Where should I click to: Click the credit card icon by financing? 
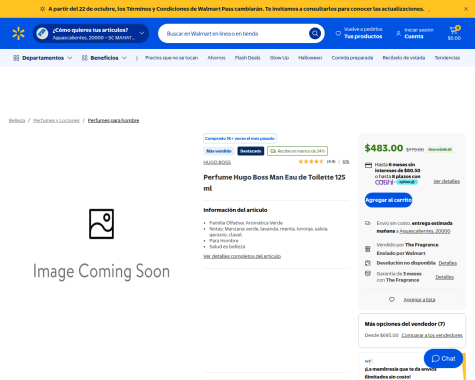click(x=368, y=165)
